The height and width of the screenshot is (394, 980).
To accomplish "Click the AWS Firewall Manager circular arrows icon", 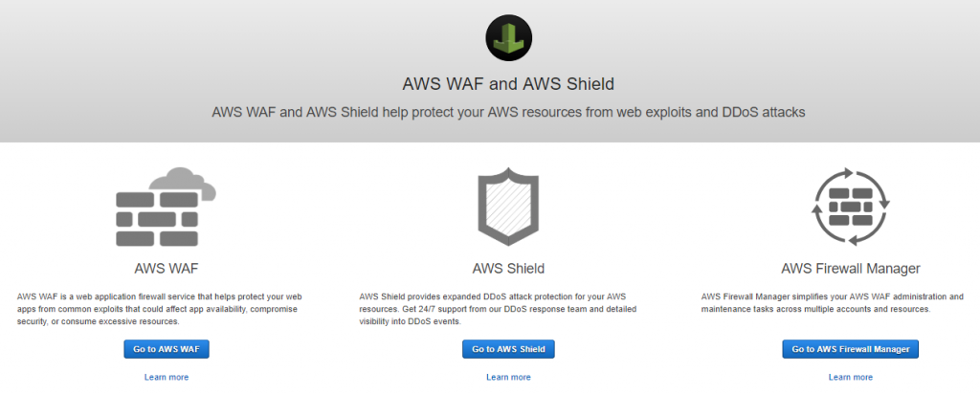I will coord(850,207).
